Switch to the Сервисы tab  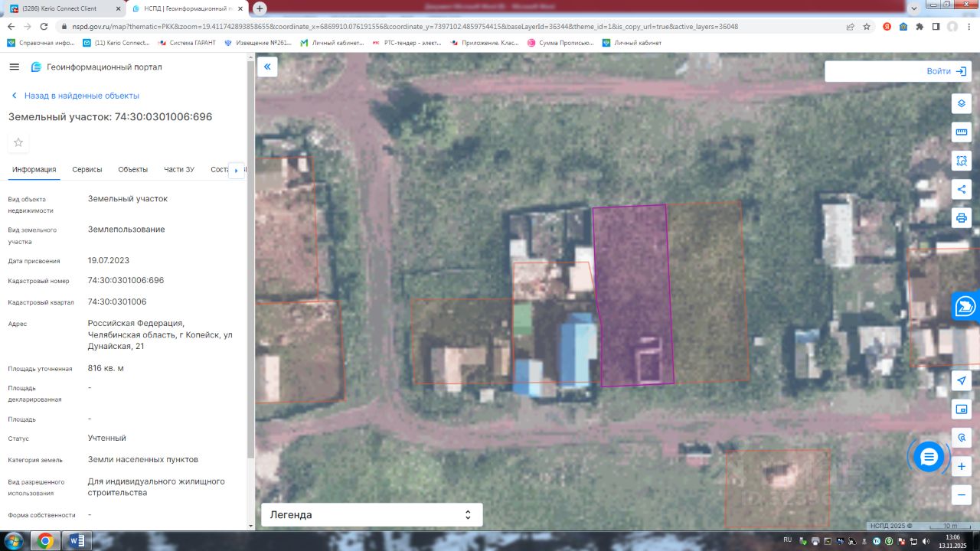[87, 170]
